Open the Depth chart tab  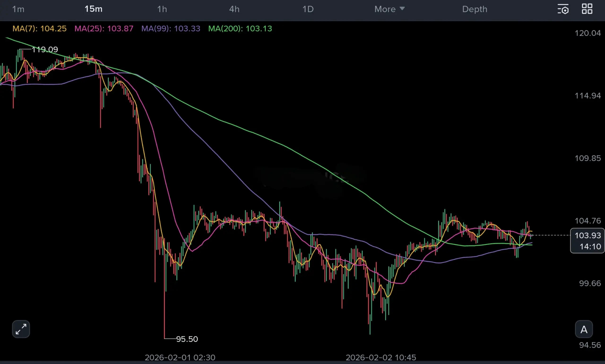[x=475, y=9]
